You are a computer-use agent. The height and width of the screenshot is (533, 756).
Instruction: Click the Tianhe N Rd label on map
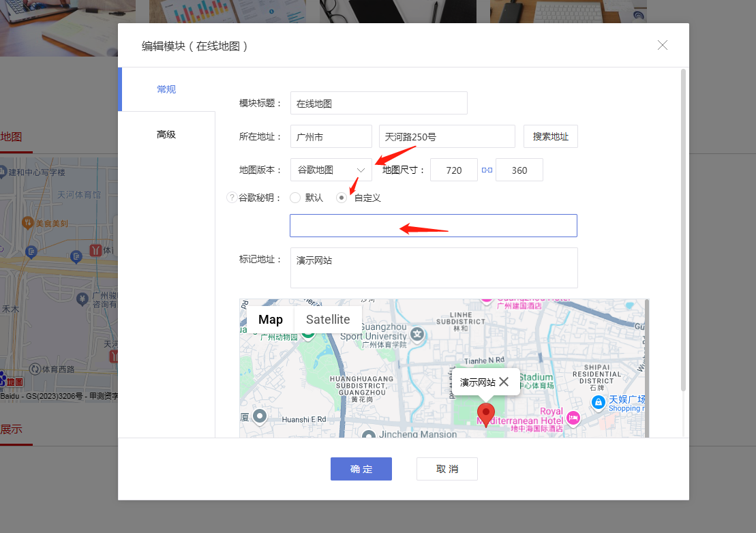[484, 361]
